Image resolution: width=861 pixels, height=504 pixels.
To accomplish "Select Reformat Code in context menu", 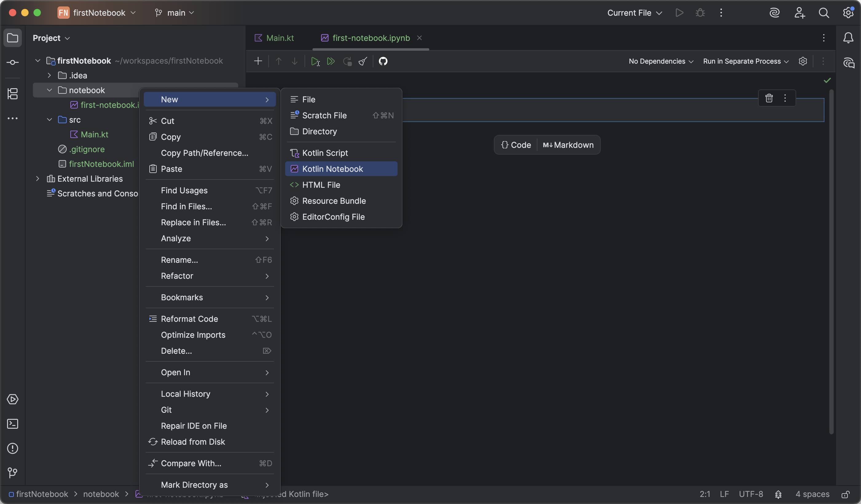I will (210, 319).
